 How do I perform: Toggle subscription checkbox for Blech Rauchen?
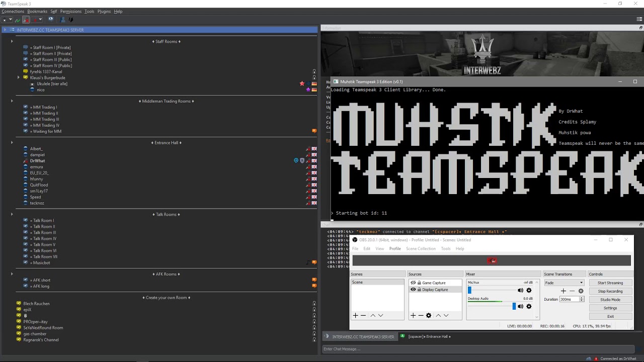click(x=19, y=303)
